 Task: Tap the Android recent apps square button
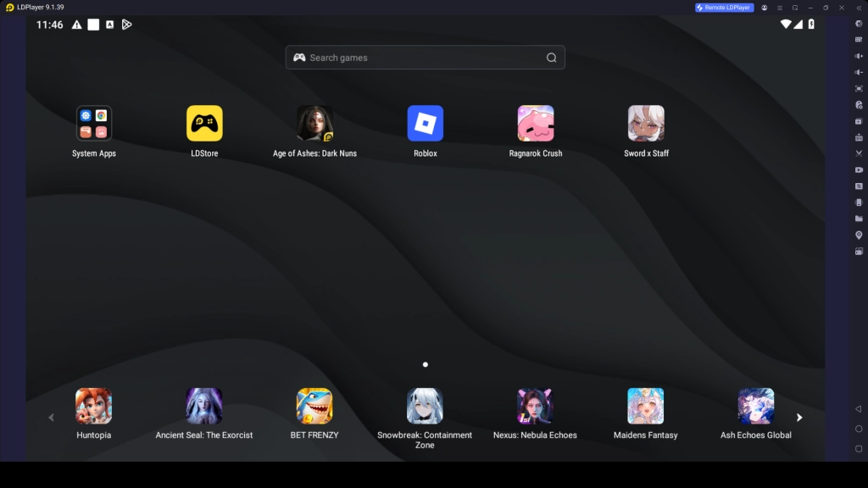[859, 449]
